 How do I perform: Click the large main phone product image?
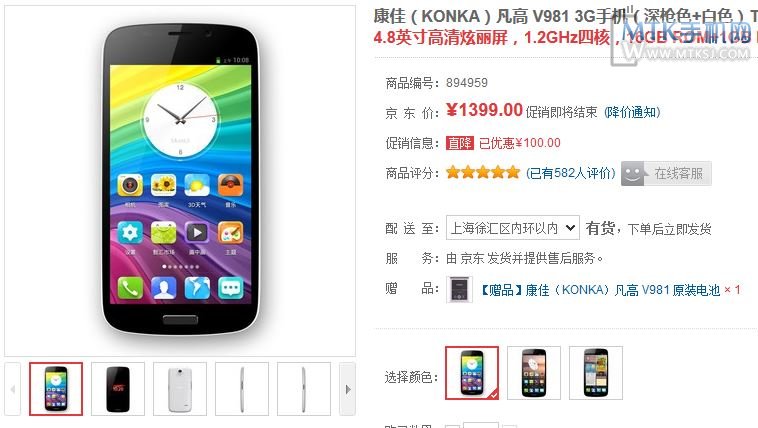180,181
